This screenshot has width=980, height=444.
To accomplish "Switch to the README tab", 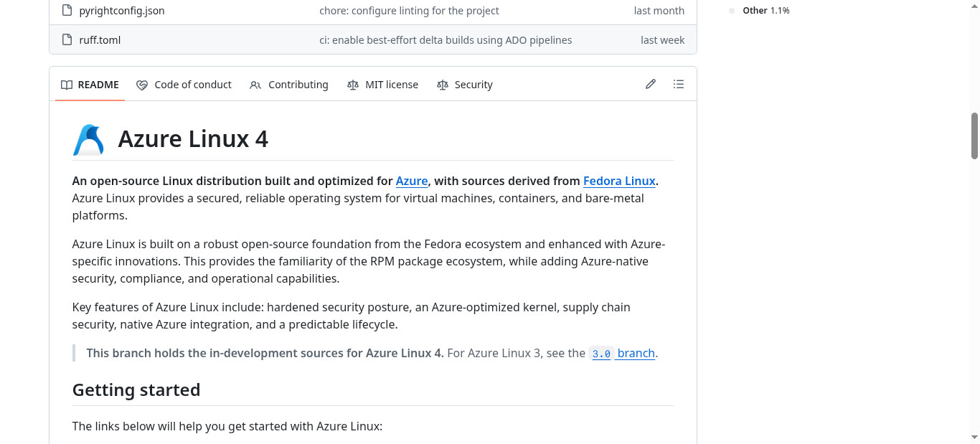I will 90,85.
